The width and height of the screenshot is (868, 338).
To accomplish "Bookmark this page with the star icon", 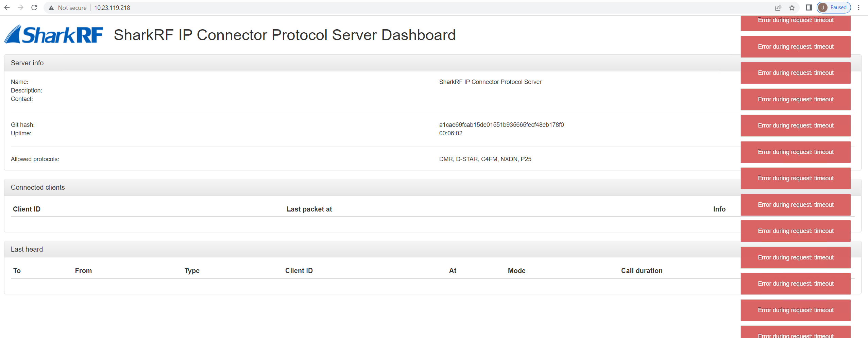I will [x=792, y=7].
